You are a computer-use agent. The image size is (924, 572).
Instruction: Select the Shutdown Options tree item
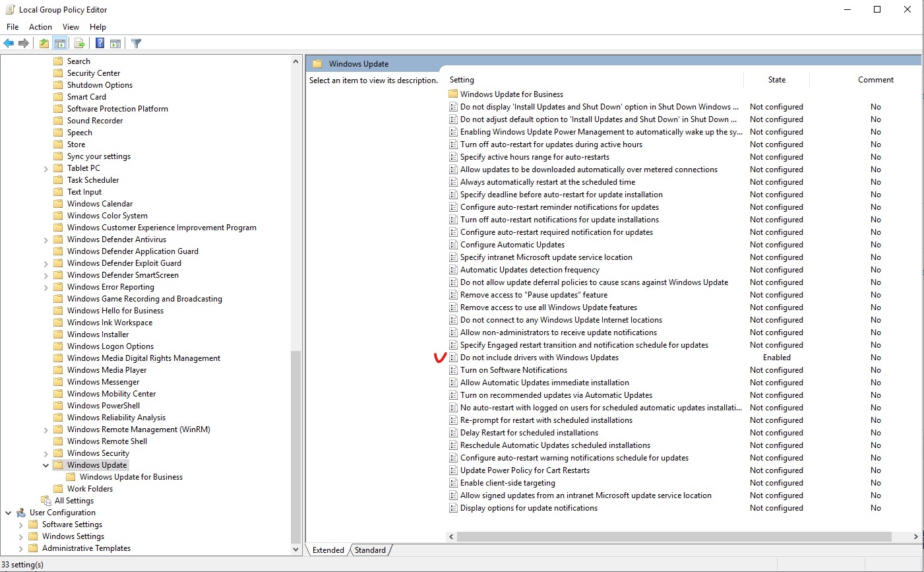[x=100, y=85]
